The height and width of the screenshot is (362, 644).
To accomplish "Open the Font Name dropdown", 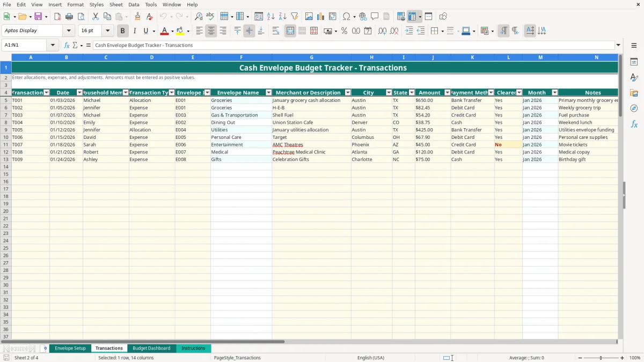I will (x=69, y=31).
